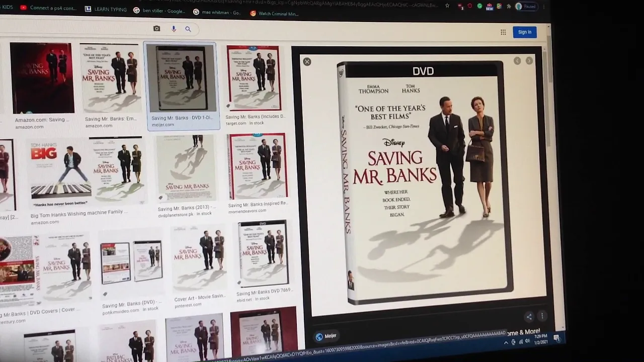The width and height of the screenshot is (644, 362).
Task: Open ben stiller - Google bookmark
Action: coord(159,11)
